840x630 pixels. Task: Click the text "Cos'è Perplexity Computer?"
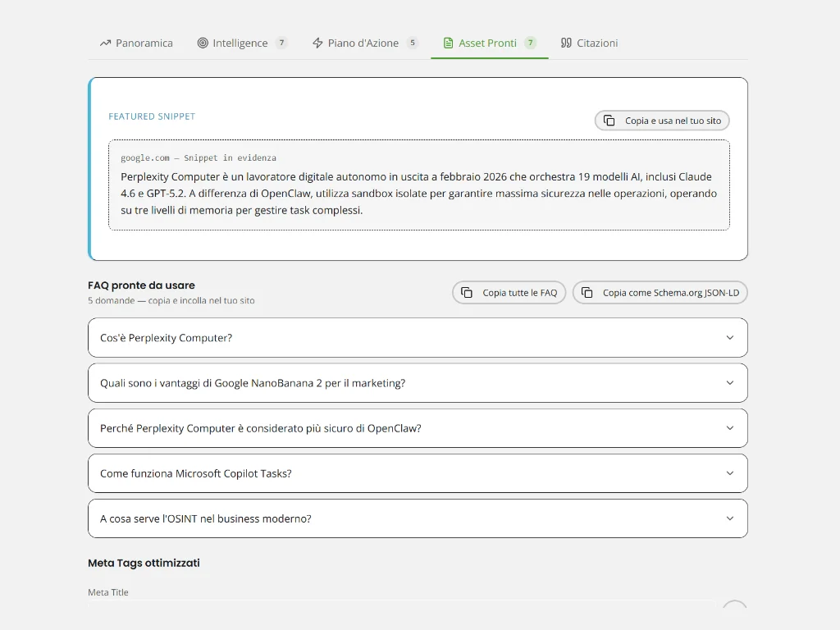tap(166, 338)
